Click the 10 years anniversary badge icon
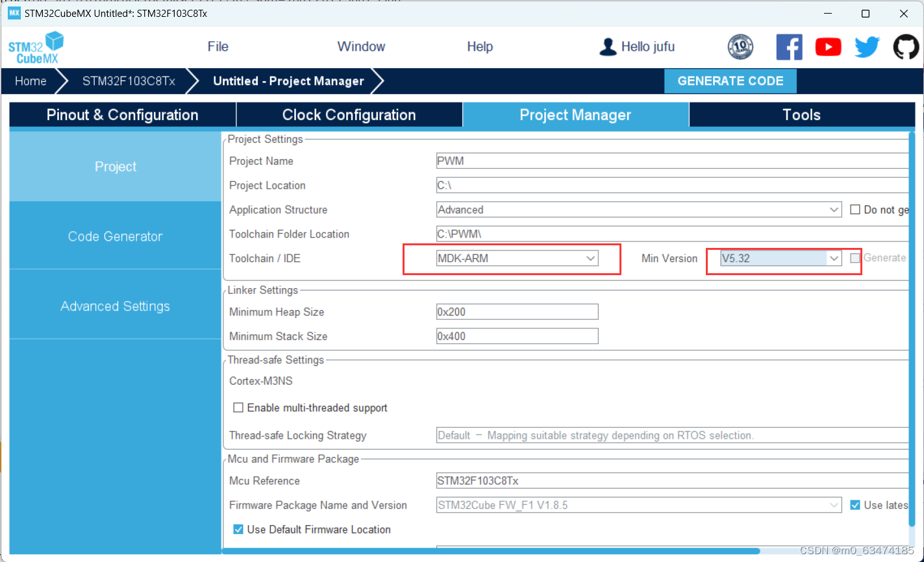Screen dimensions: 924x562 point(741,47)
